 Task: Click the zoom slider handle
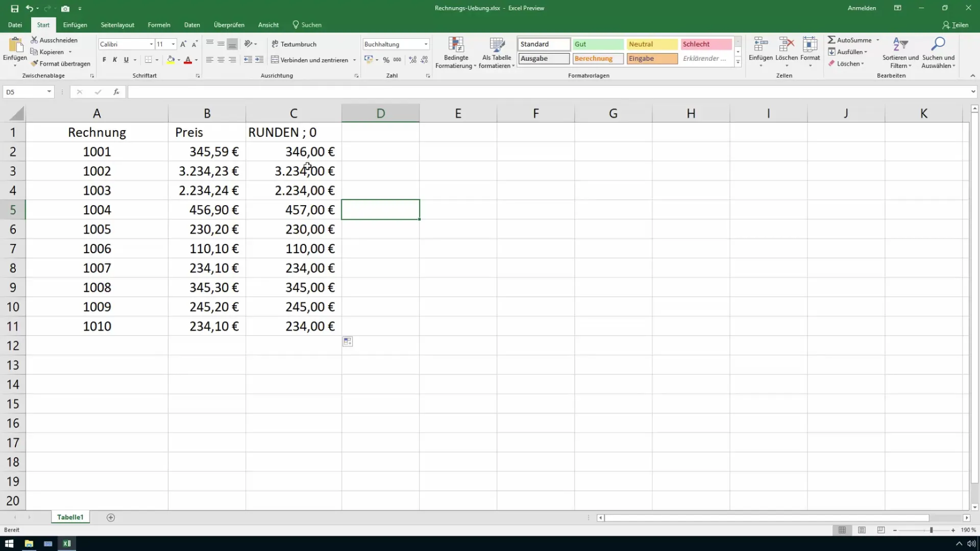[932, 530]
